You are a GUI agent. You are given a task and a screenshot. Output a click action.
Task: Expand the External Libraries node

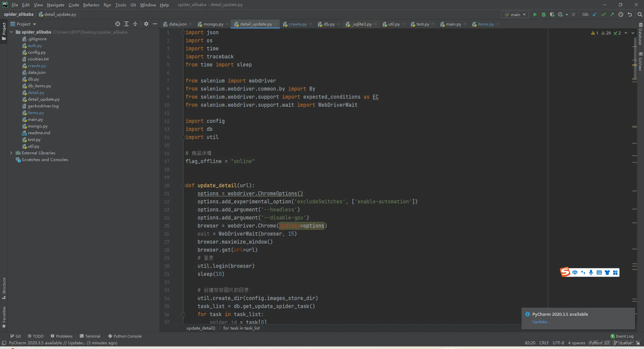click(x=11, y=153)
